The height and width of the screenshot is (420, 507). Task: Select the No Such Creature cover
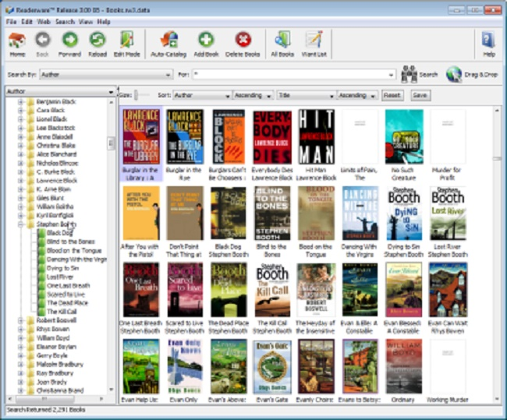[x=404, y=136]
